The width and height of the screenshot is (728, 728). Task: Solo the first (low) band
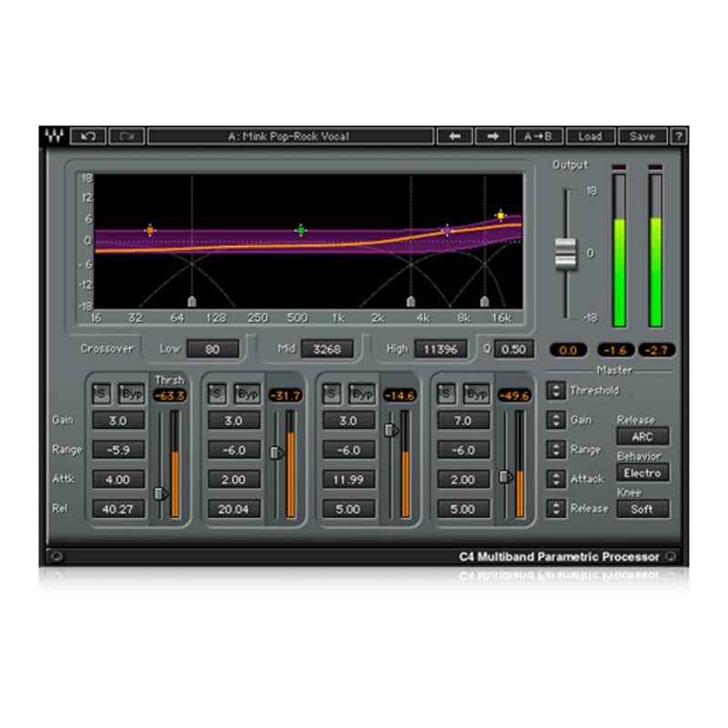102,394
